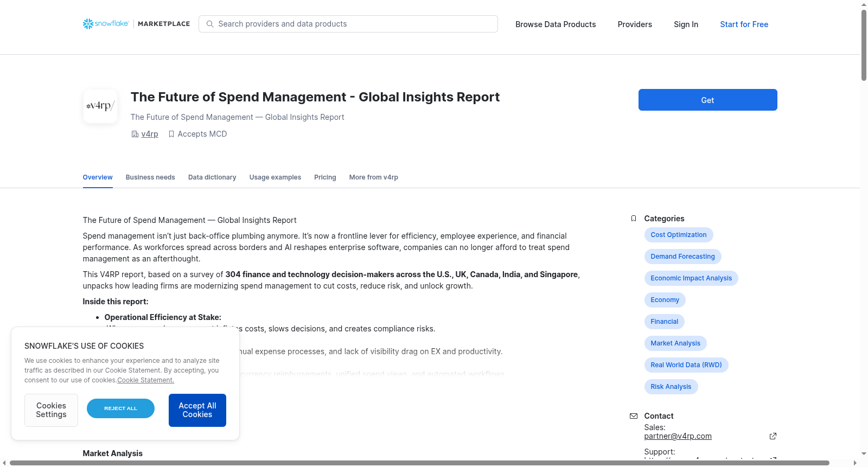This screenshot has width=868, height=467.
Task: Click the scroll up arrow
Action: pos(864,4)
